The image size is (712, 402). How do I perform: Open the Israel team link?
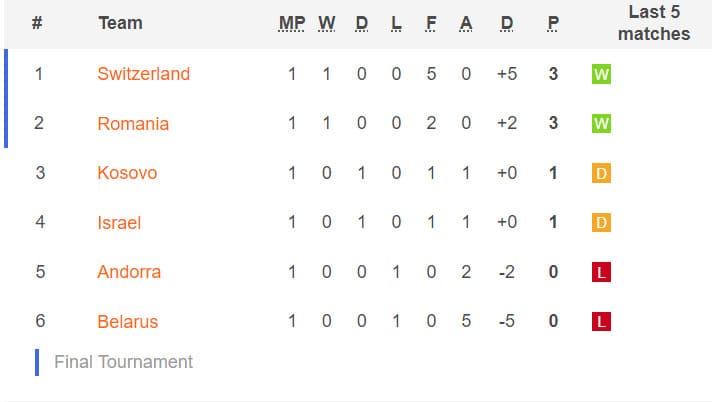coord(119,223)
